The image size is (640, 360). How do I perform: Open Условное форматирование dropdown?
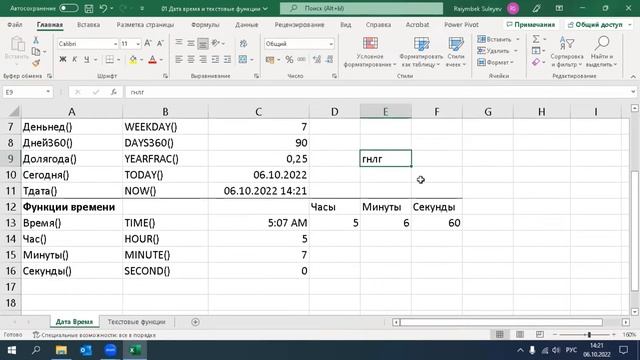pos(370,52)
